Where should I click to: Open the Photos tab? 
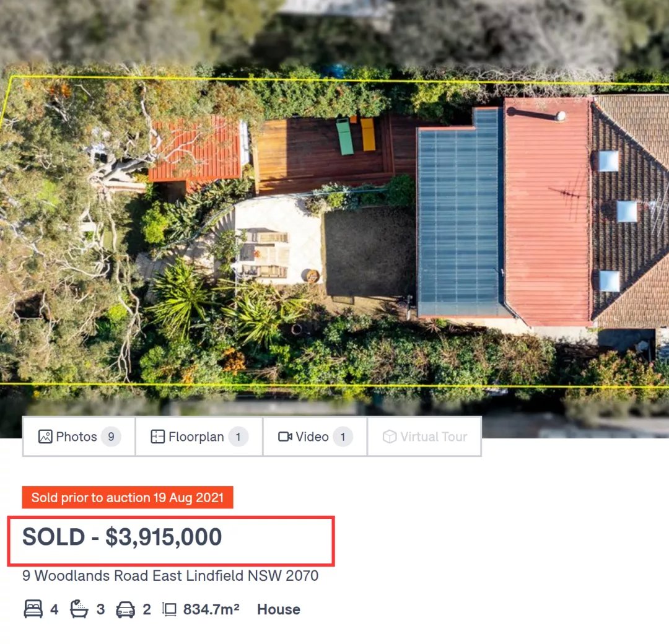[79, 437]
